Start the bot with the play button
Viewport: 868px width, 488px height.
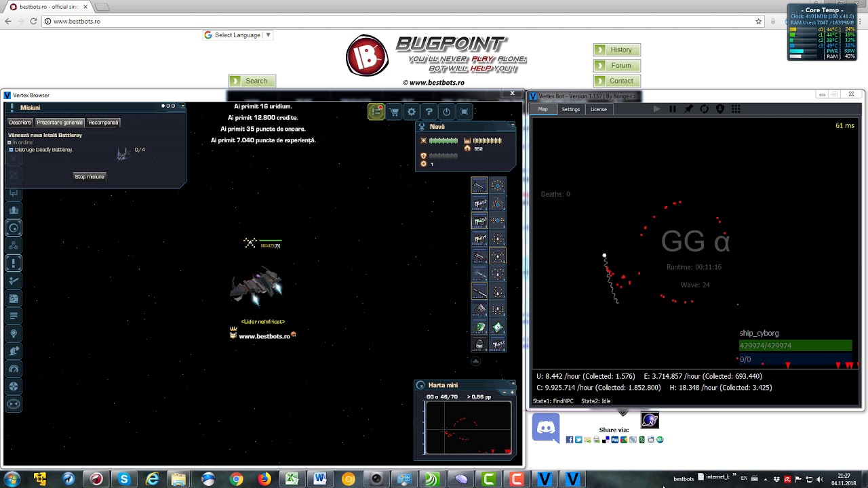coord(656,109)
